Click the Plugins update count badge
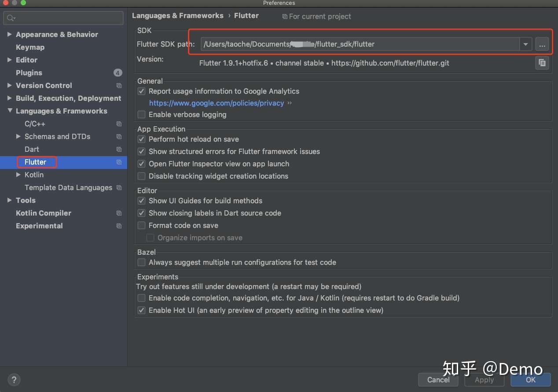The height and width of the screenshot is (392, 558). tap(117, 73)
